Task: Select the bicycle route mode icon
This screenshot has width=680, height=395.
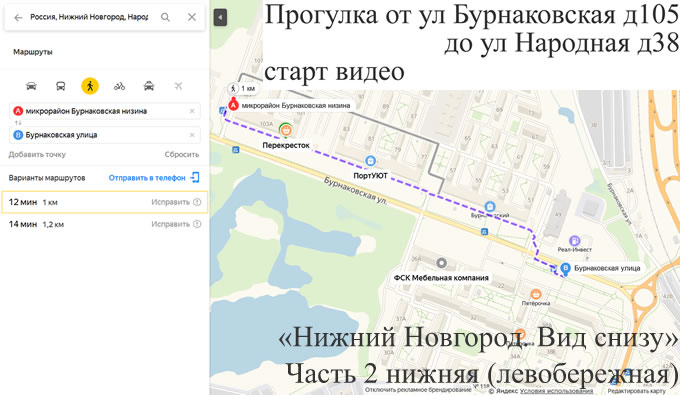Action: (x=119, y=86)
